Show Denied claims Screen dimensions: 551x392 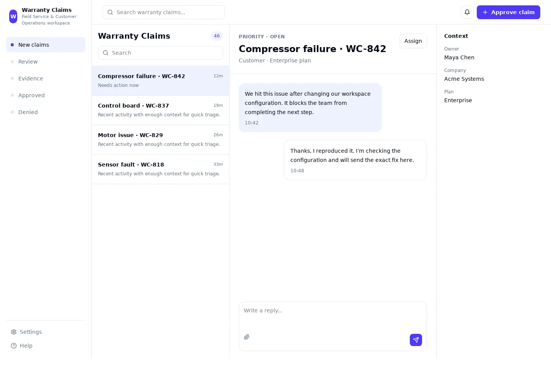(x=46, y=112)
